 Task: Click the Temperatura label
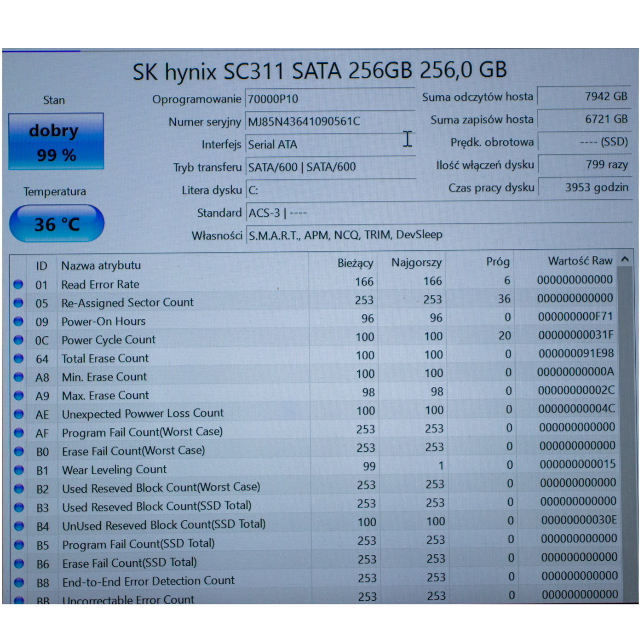(x=55, y=191)
